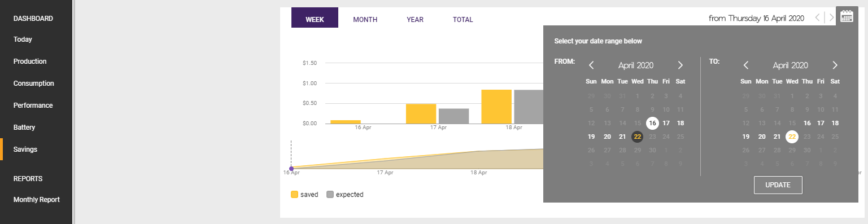Select 21 in the TO calendar
Image resolution: width=868 pixels, height=224 pixels.
tap(777, 137)
